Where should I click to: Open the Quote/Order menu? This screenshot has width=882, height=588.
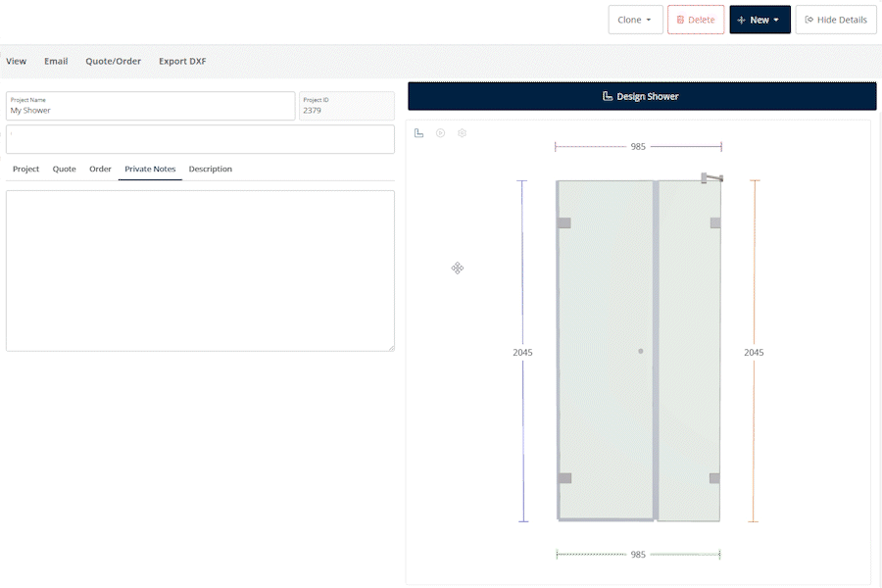pos(113,61)
